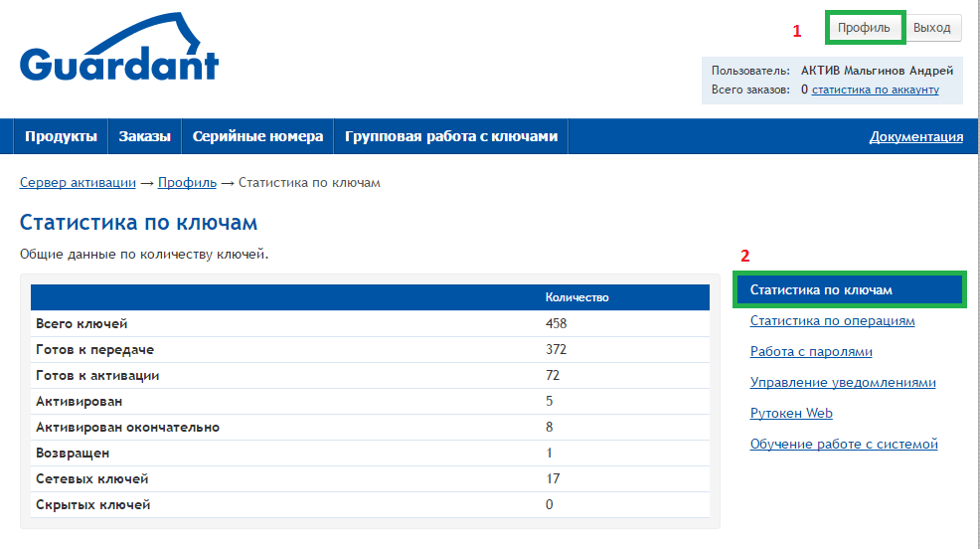
Task: Go to the Продукты menu item
Action: coord(61,136)
